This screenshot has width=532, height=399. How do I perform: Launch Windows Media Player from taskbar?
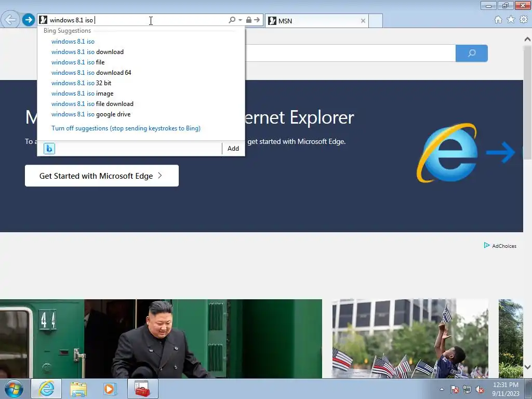click(x=110, y=389)
